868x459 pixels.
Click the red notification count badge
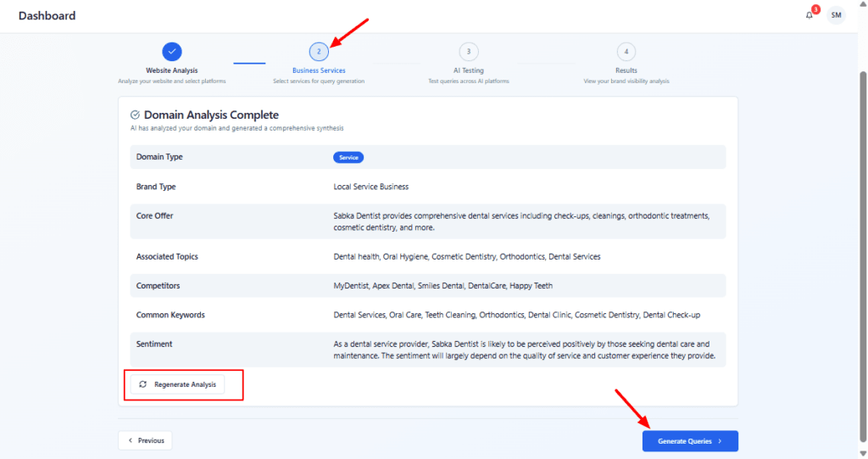[x=815, y=9]
